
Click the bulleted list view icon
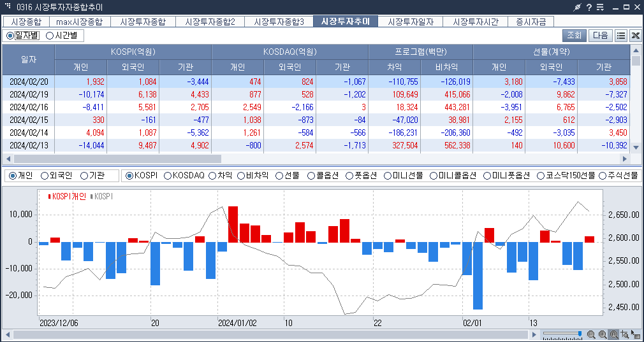622,36
